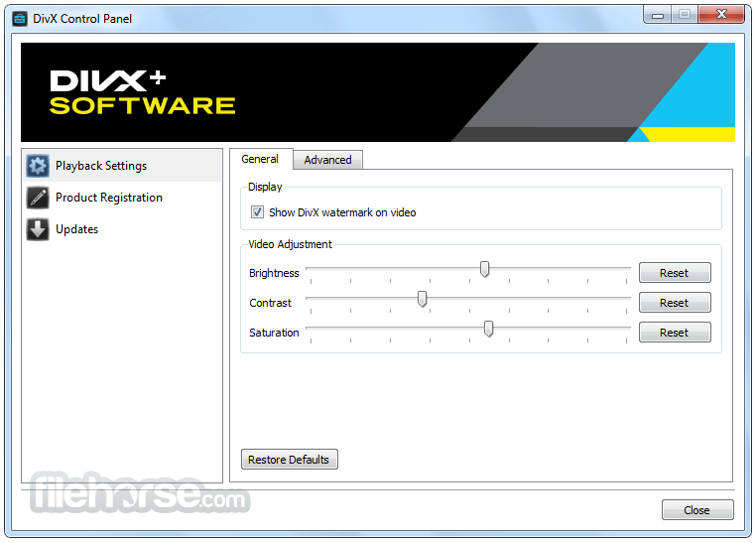
Task: Switch to the General tab
Action: click(260, 159)
